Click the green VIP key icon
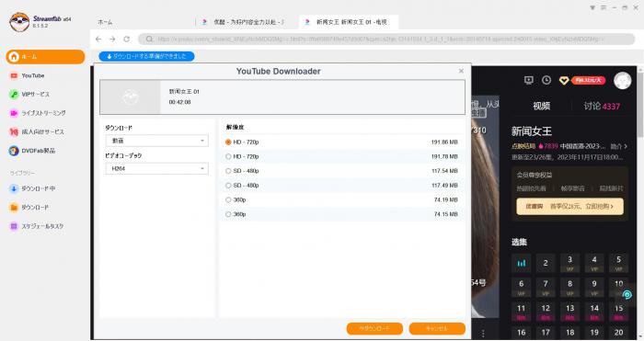The width and height of the screenshot is (644, 341). tap(14, 95)
